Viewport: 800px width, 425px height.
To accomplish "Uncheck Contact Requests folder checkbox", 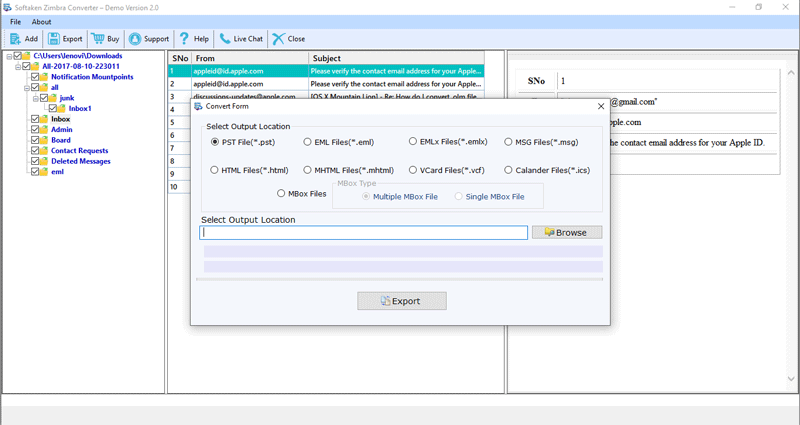I will click(x=35, y=151).
